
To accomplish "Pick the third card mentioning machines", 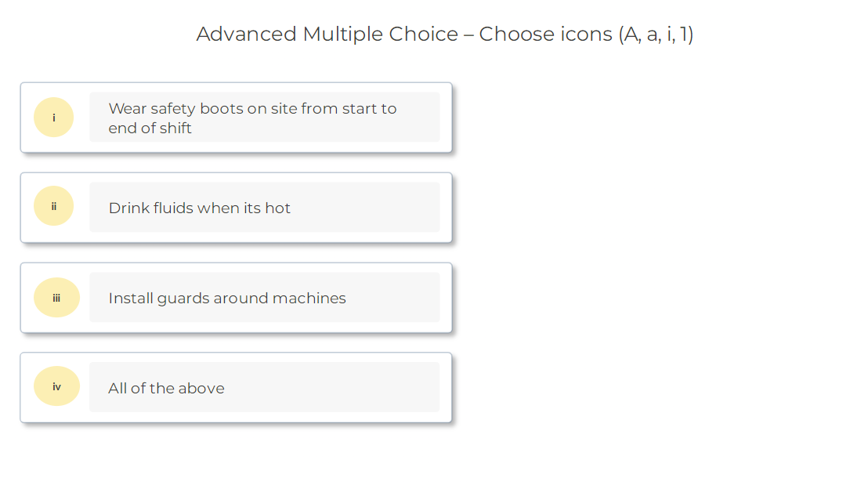I will point(237,298).
